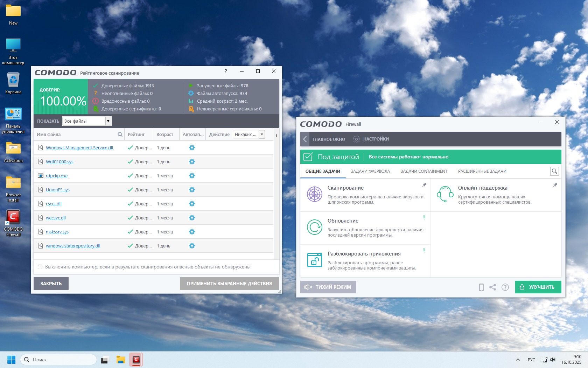Click the Windows taskbar Поиск search field
588x368 pixels.
59,360
